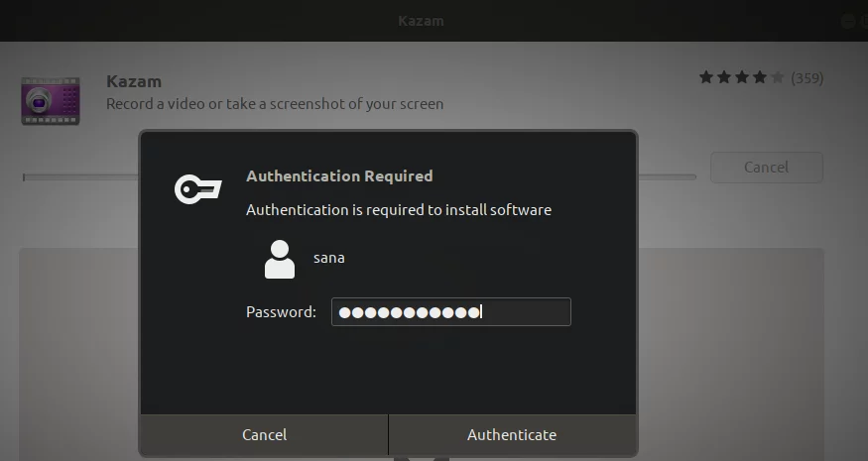Click the Authenticate button
868x461 pixels.
point(512,435)
